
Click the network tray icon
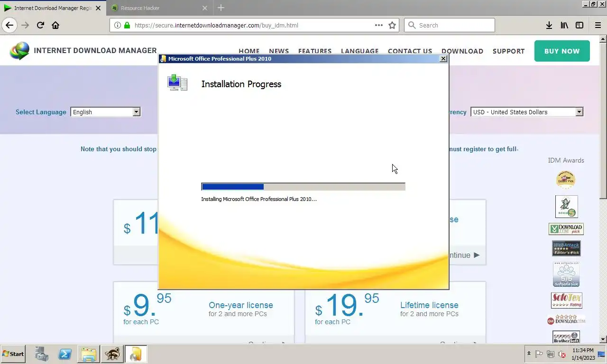[551, 354]
